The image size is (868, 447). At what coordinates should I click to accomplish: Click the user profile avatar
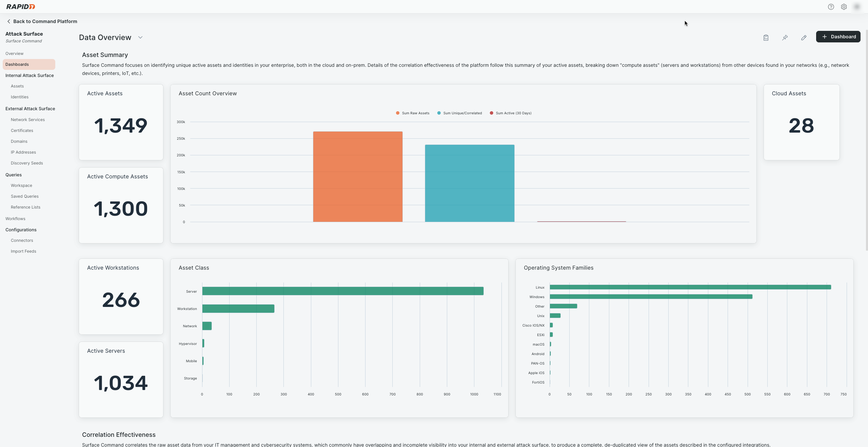point(857,7)
